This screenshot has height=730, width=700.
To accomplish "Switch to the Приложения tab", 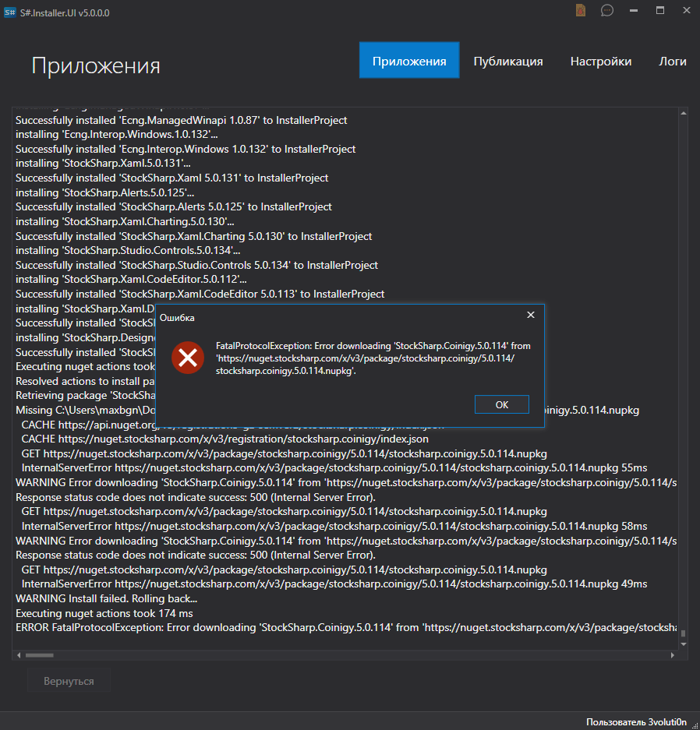I will coord(409,61).
